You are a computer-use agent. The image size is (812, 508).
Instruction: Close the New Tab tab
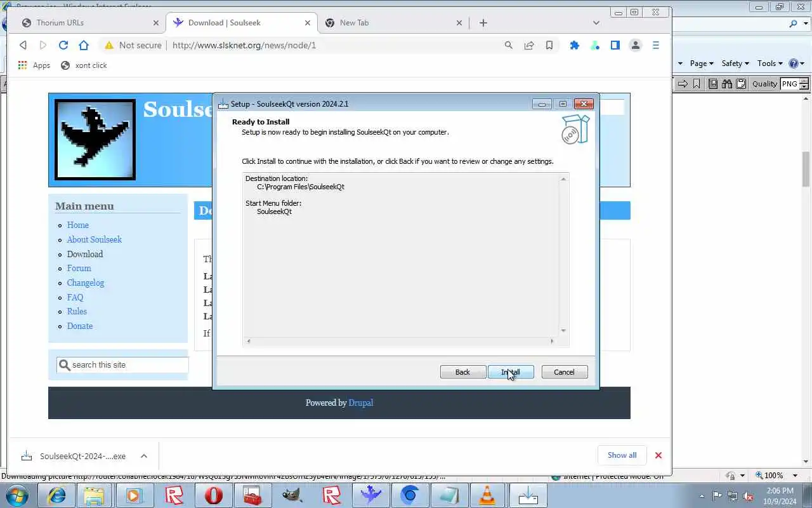[460, 23]
